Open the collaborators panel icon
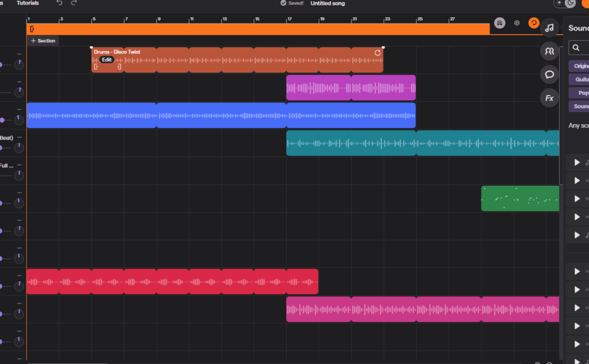 549,51
